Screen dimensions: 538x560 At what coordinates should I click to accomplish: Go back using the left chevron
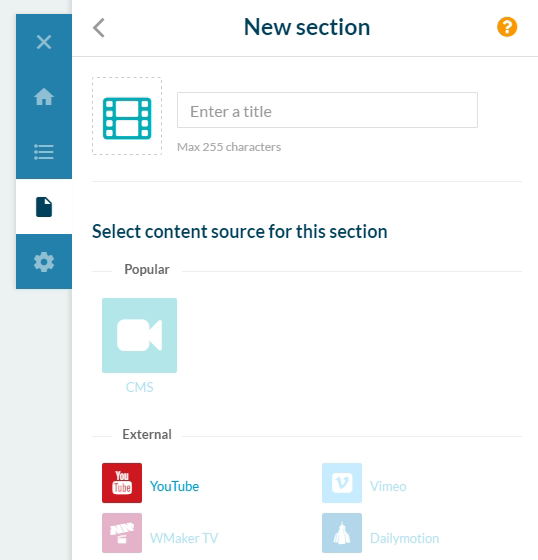(99, 28)
